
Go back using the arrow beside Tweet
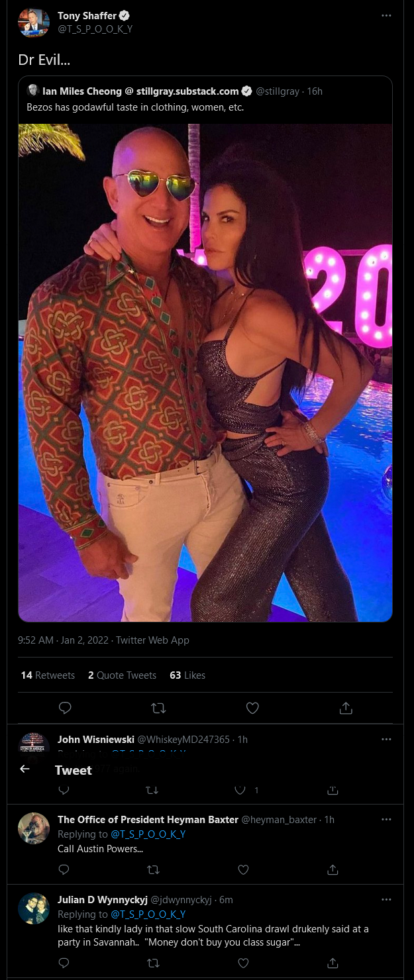[25, 769]
